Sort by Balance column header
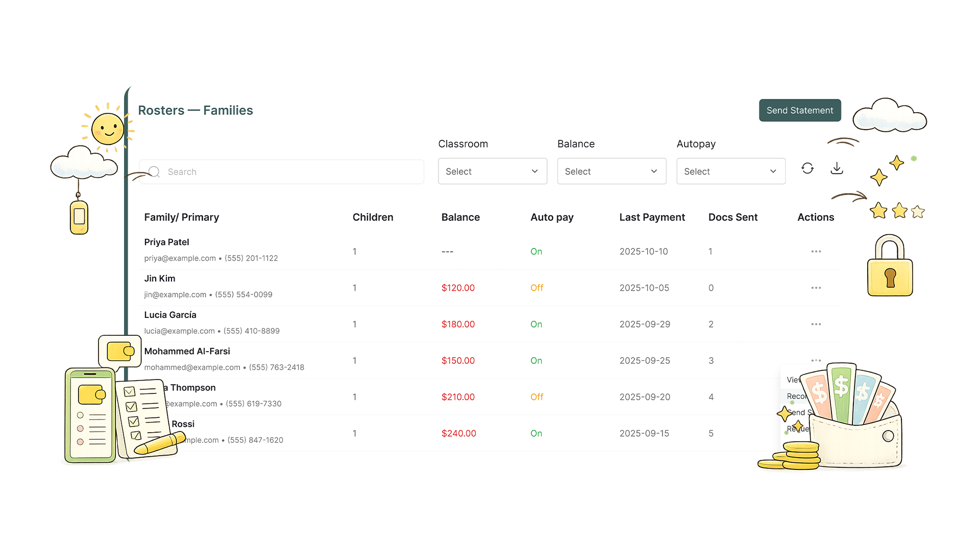The height and width of the screenshot is (551, 980). coord(460,217)
